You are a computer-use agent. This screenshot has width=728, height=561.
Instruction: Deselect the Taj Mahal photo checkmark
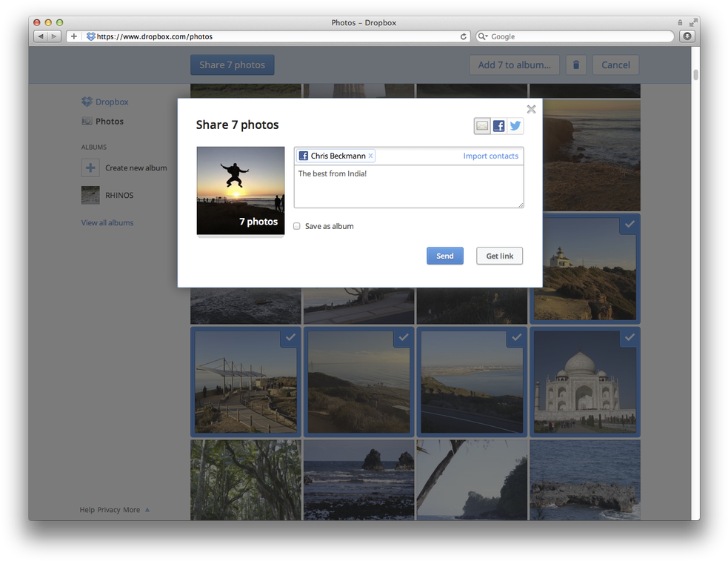[630, 338]
